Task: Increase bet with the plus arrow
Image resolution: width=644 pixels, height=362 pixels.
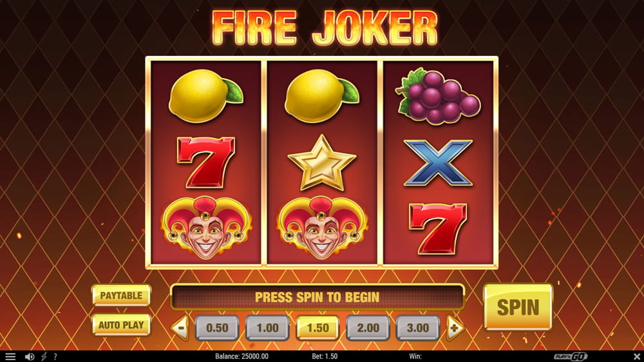Action: [x=455, y=328]
